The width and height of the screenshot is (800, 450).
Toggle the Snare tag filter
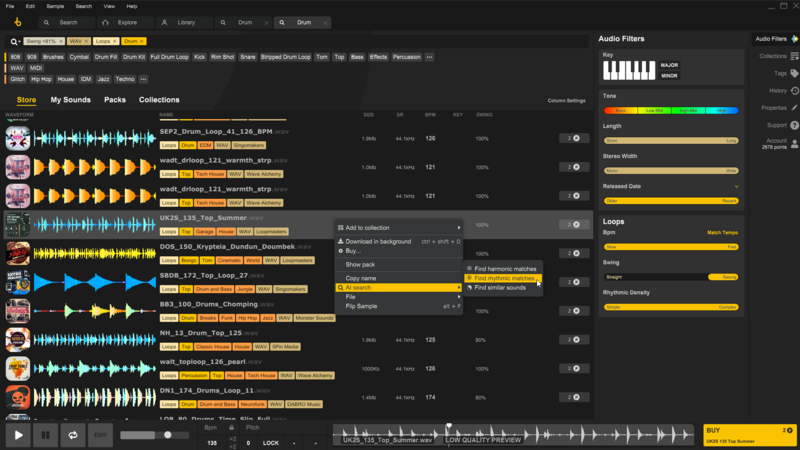pyautogui.click(x=247, y=57)
